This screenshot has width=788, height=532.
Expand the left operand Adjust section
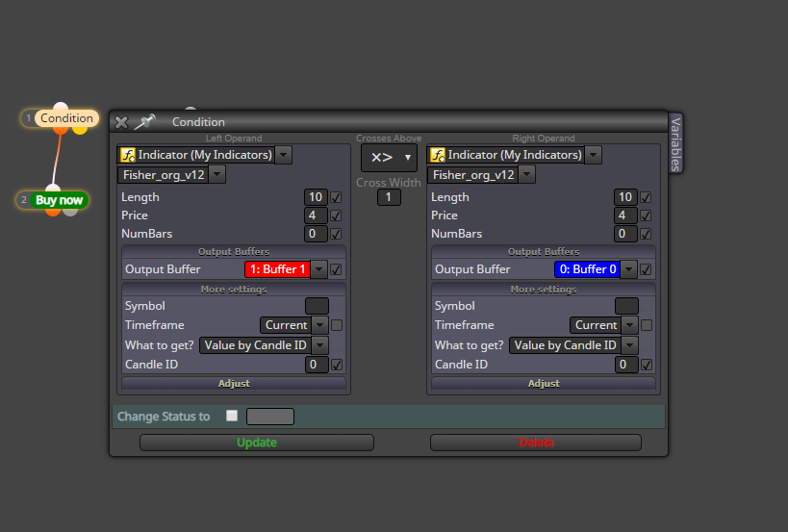coord(234,383)
